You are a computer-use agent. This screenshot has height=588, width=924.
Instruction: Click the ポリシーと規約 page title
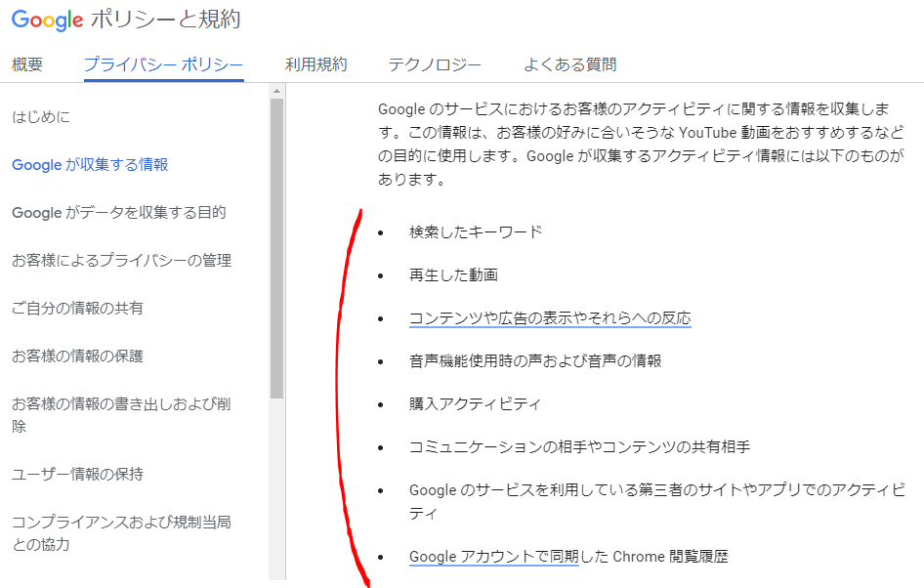(166, 20)
